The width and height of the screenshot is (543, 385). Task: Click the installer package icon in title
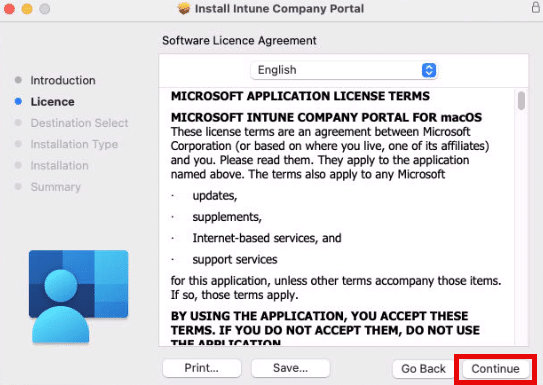coord(184,8)
